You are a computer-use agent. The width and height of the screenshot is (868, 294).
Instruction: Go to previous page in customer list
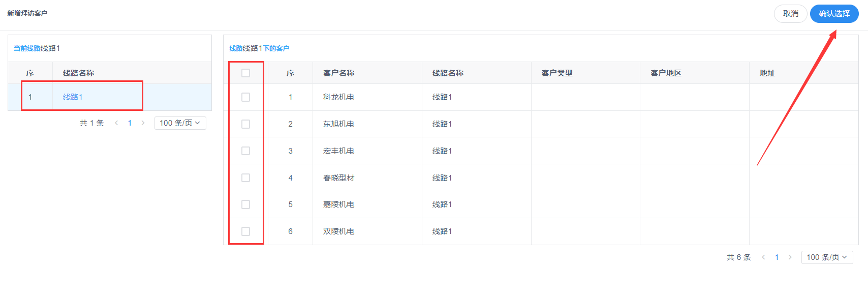point(763,257)
